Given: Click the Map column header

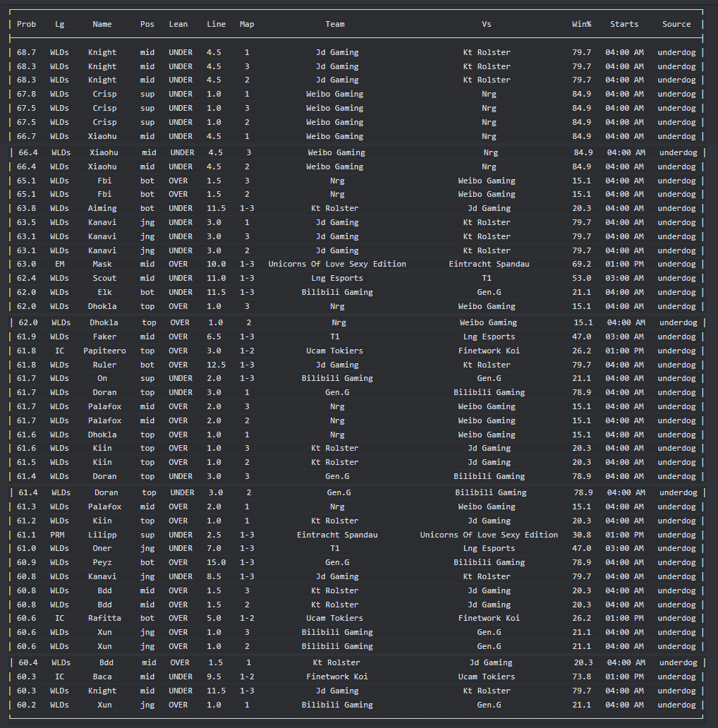Looking at the screenshot, I should [x=247, y=24].
